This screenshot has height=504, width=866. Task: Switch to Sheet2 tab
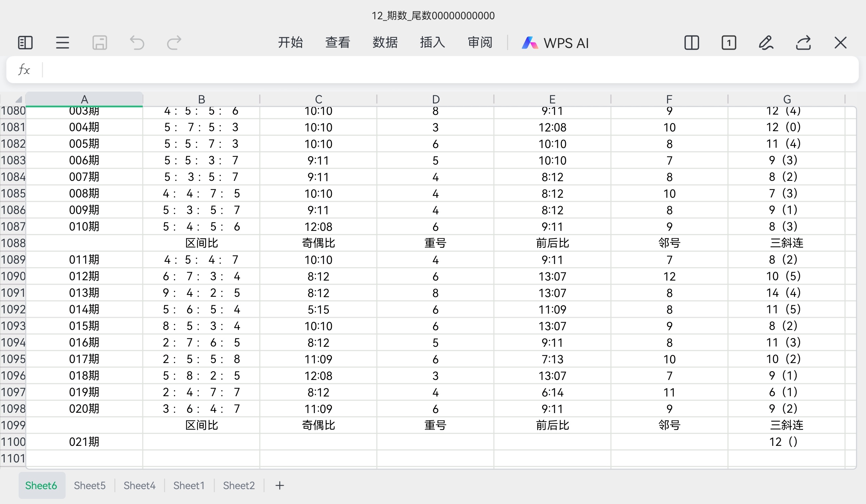click(x=239, y=485)
